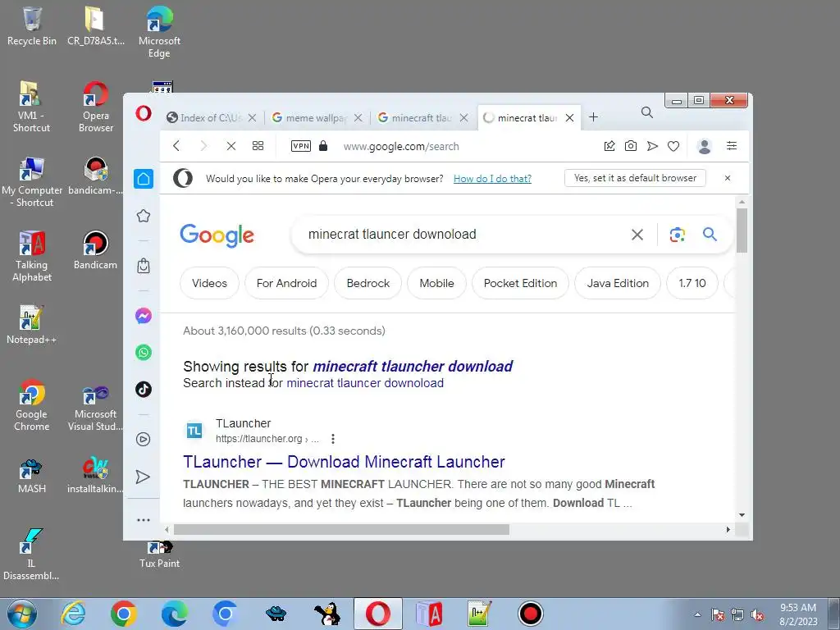The width and height of the screenshot is (840, 630).
Task: Open sidebar Player icon
Action: point(143,440)
